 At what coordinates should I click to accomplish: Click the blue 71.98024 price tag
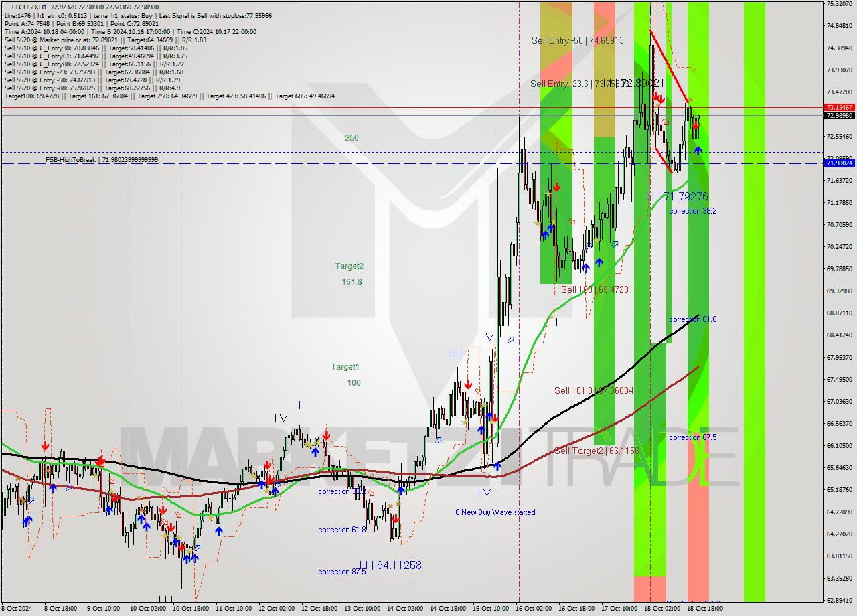click(839, 163)
